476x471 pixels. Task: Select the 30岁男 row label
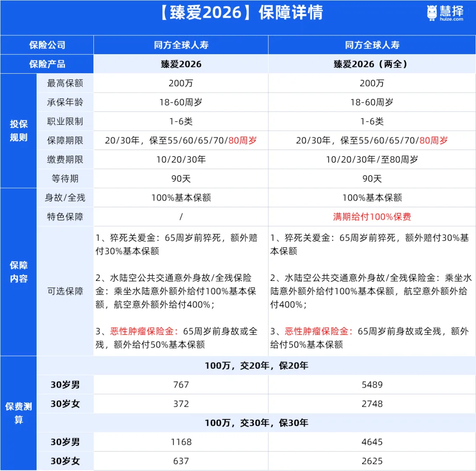(x=65, y=385)
